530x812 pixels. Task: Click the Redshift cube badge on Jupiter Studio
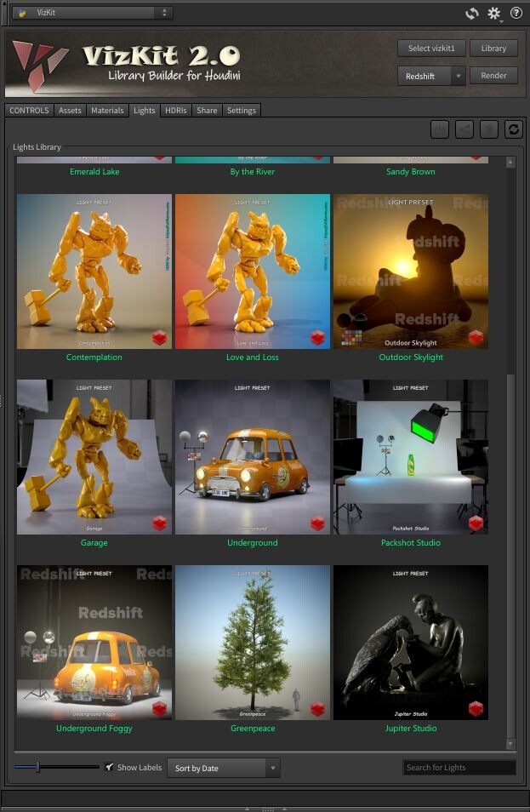tap(476, 708)
